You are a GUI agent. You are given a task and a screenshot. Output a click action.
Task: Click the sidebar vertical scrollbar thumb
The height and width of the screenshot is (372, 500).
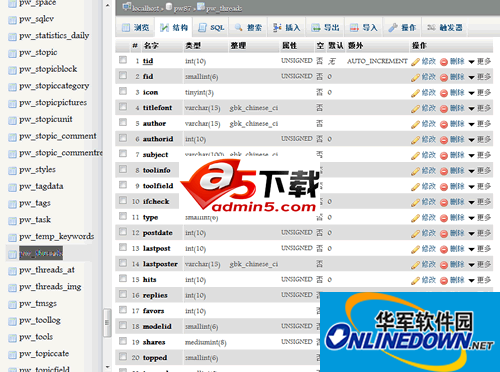point(107,323)
